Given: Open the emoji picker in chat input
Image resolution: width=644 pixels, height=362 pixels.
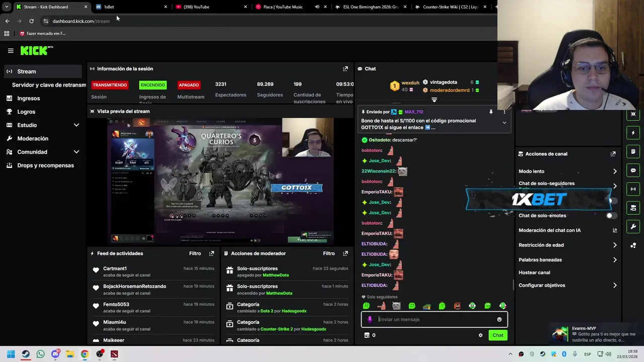Looking at the screenshot, I should [499, 319].
